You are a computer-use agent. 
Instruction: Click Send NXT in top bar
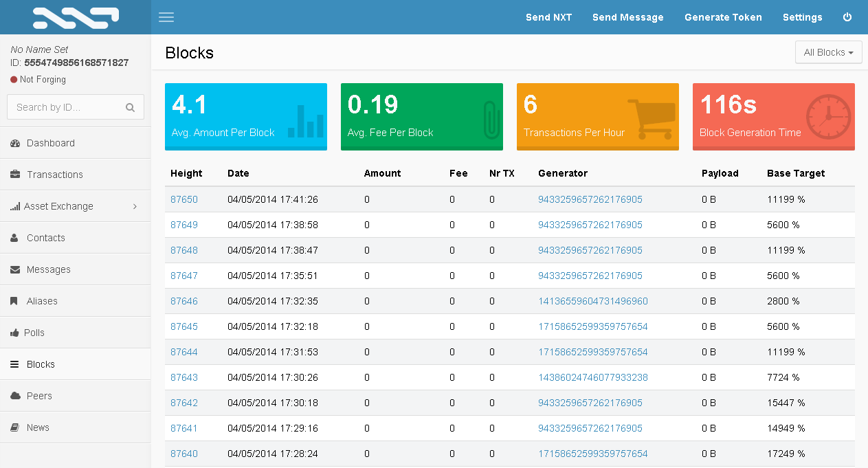pyautogui.click(x=548, y=17)
